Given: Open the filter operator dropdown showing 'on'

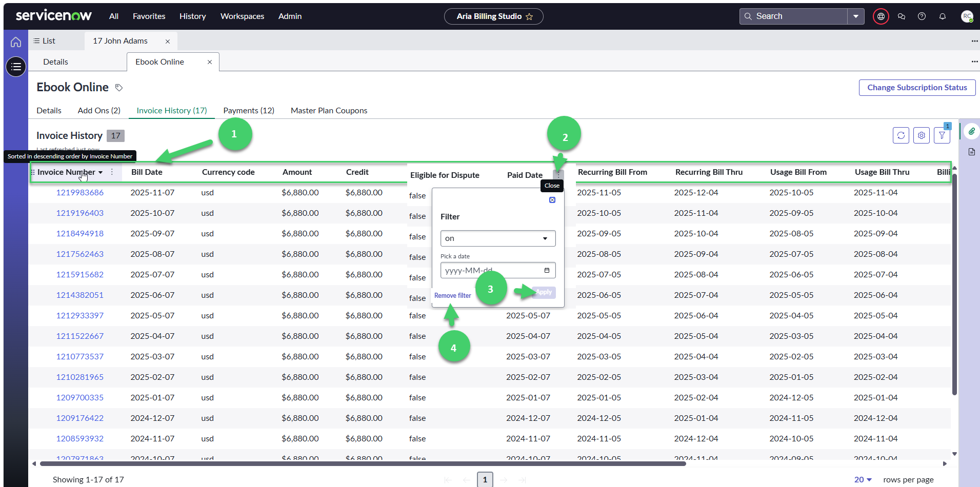Looking at the screenshot, I should pyautogui.click(x=498, y=238).
